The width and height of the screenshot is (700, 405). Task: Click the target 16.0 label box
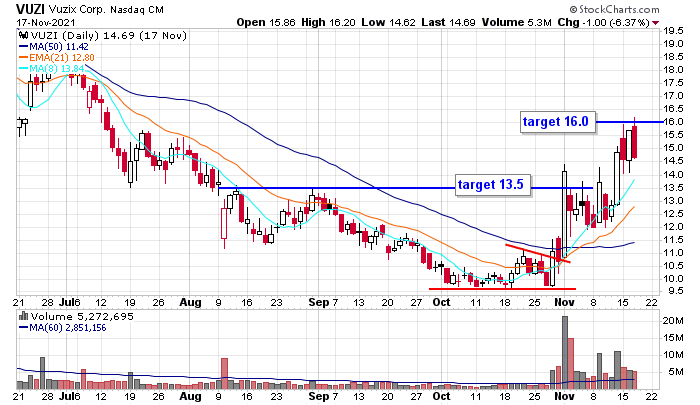coord(558,122)
